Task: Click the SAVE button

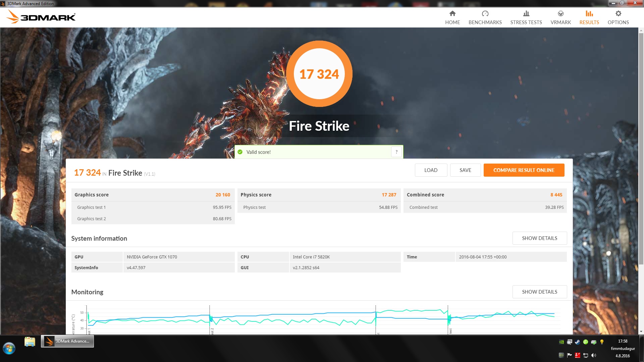Action: tap(465, 170)
